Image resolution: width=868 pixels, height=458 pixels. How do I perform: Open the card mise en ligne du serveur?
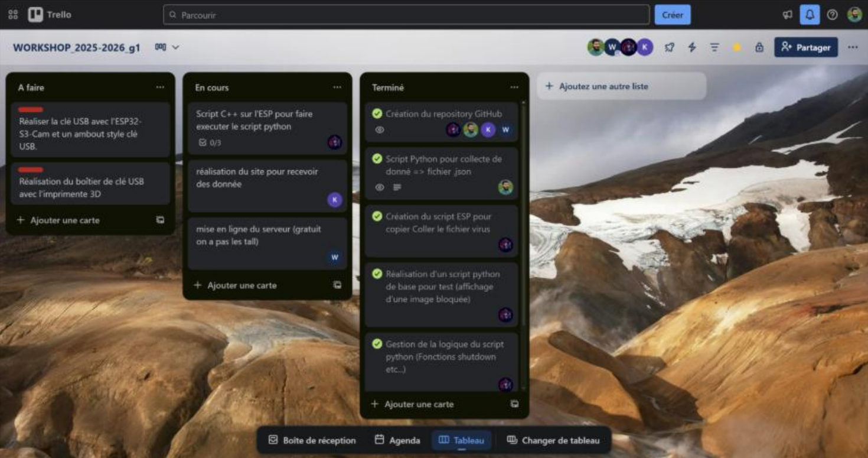pyautogui.click(x=267, y=243)
